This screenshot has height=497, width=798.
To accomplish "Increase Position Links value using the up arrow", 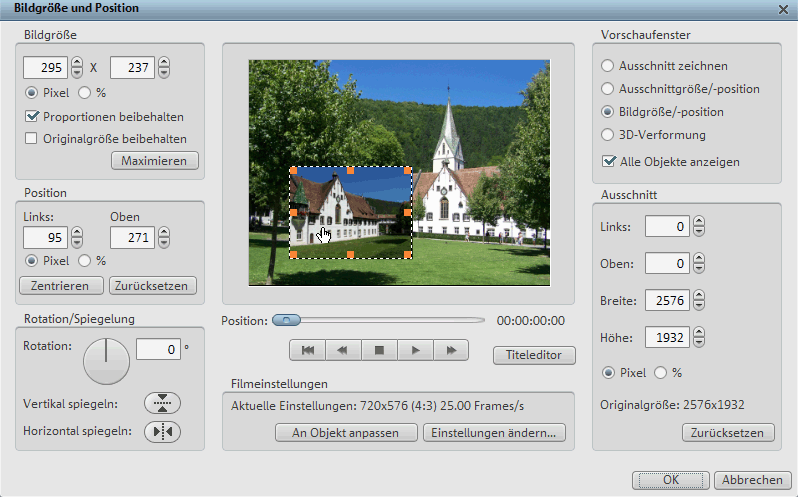I will (x=77, y=232).
